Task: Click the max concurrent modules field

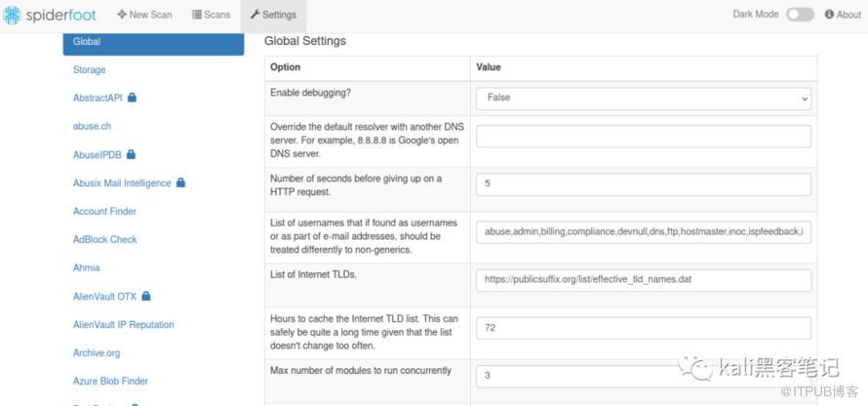Action: point(643,375)
